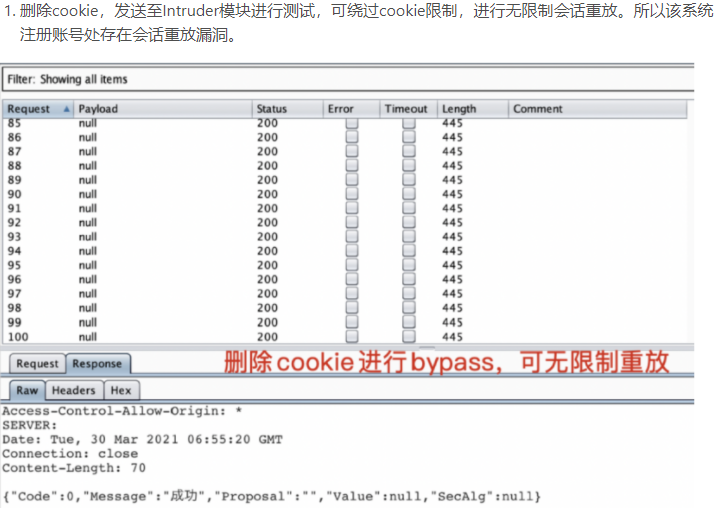
Task: Click the sort arrow in Request header
Action: coord(66,109)
